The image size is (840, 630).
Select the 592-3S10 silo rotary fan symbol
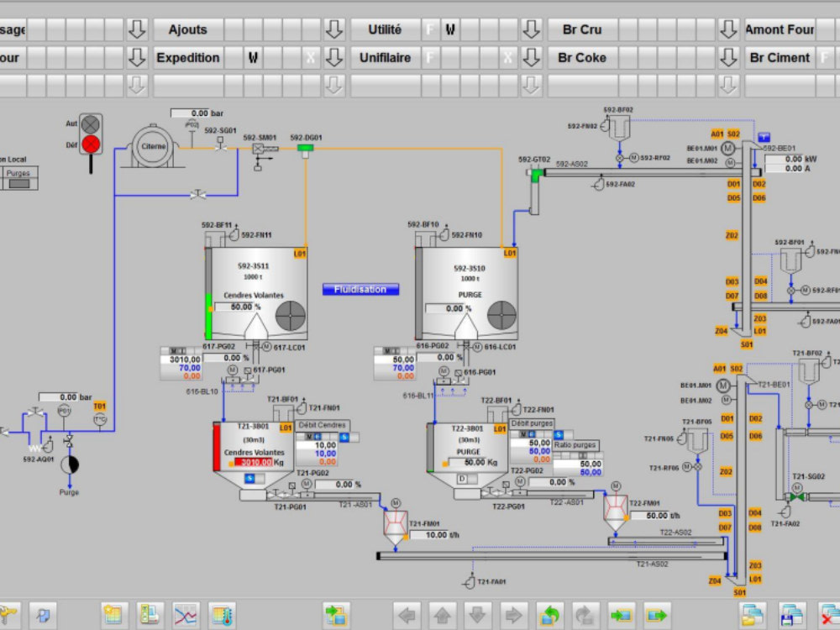[x=502, y=315]
